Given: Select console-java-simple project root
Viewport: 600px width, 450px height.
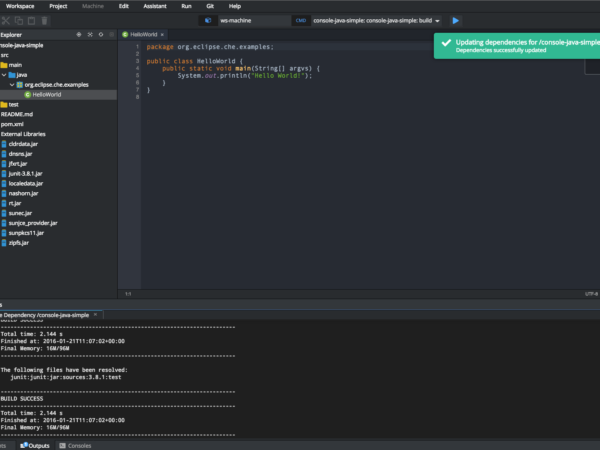Looking at the screenshot, I should [x=22, y=46].
